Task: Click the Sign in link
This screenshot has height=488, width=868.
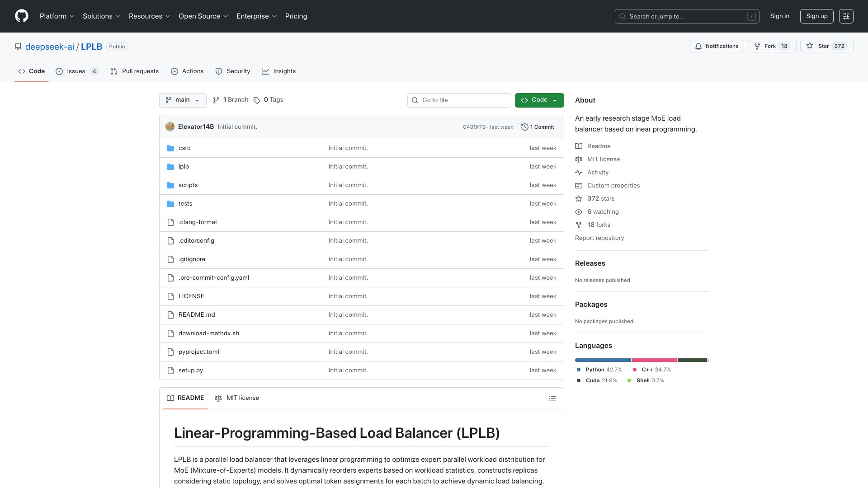Action: pos(780,16)
